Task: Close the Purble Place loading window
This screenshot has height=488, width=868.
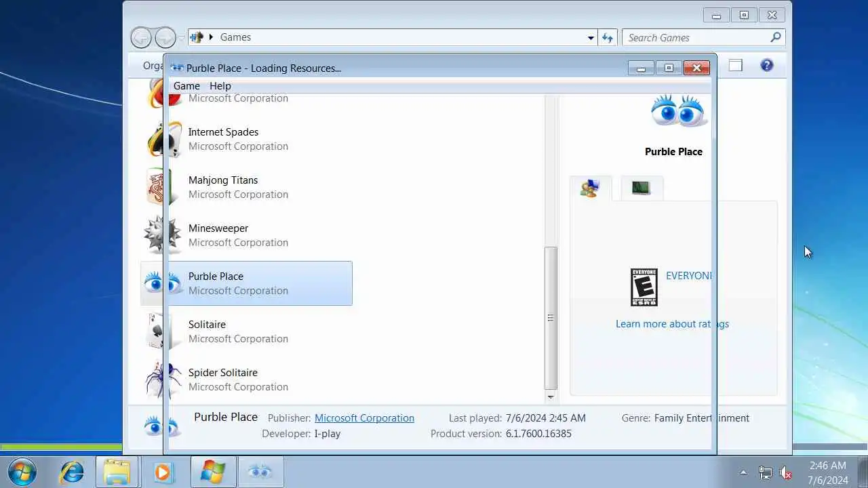Action: [696, 68]
